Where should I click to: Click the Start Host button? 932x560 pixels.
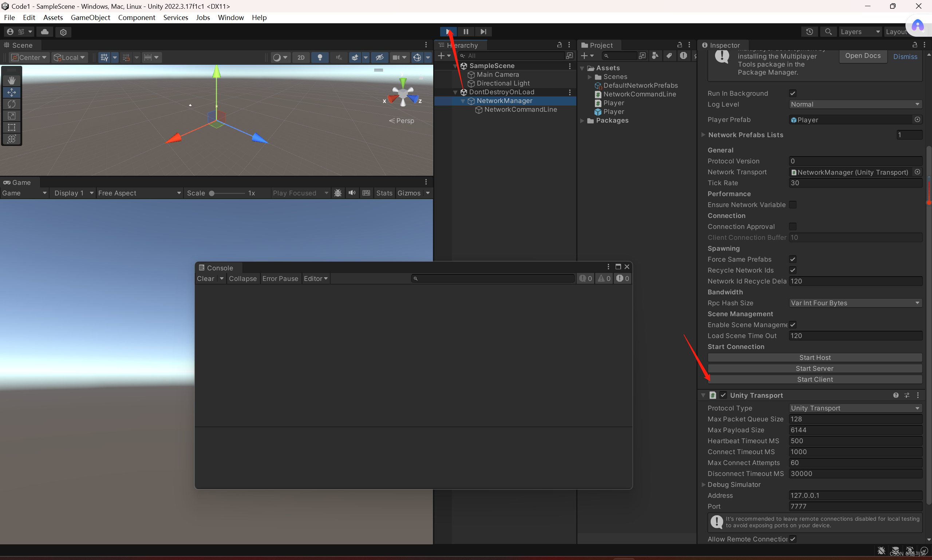pos(815,357)
